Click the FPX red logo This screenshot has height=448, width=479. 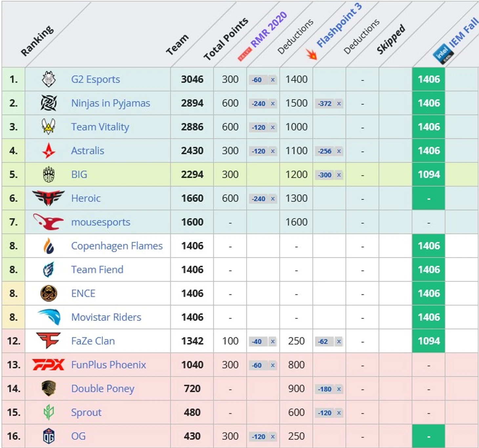coord(48,365)
